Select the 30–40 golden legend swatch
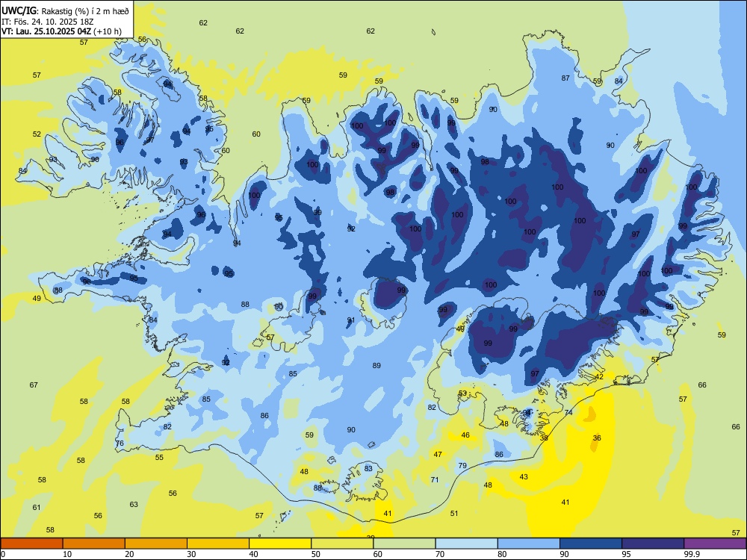 (218, 544)
